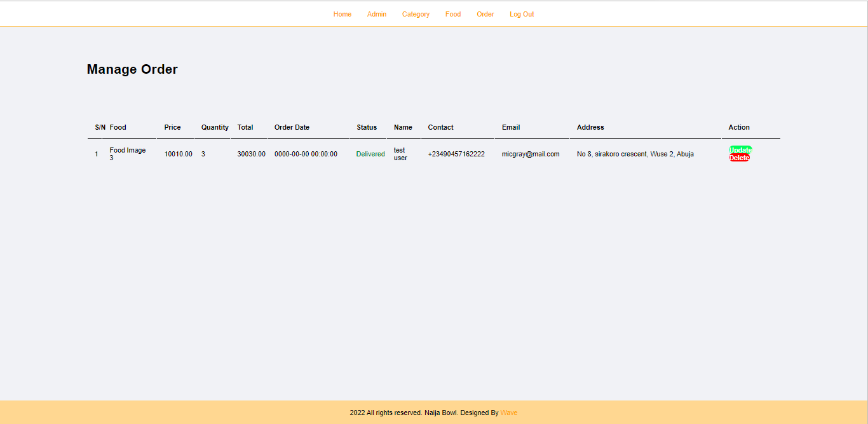The image size is (868, 424).
Task: Select the 'Food Image 3' cell
Action: point(127,154)
